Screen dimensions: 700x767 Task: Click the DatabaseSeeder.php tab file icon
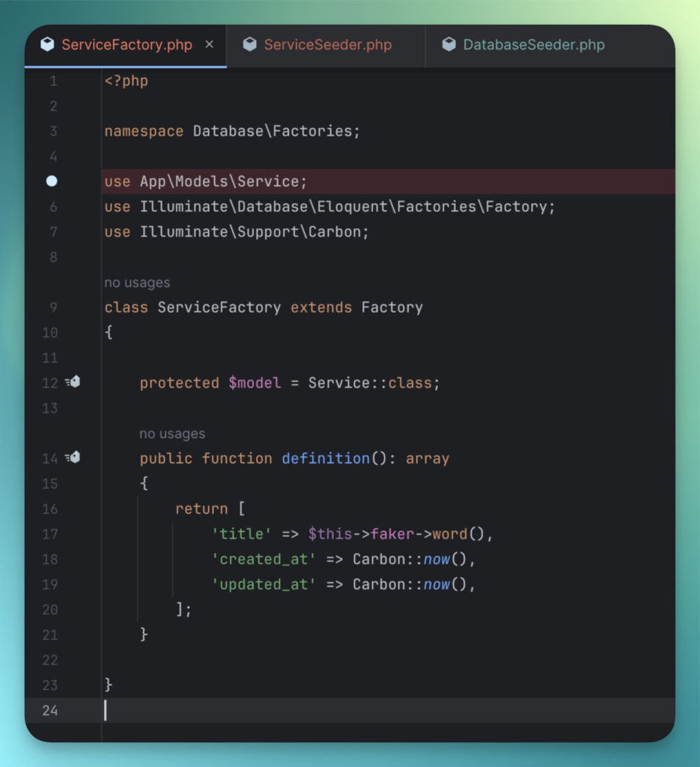[449, 45]
